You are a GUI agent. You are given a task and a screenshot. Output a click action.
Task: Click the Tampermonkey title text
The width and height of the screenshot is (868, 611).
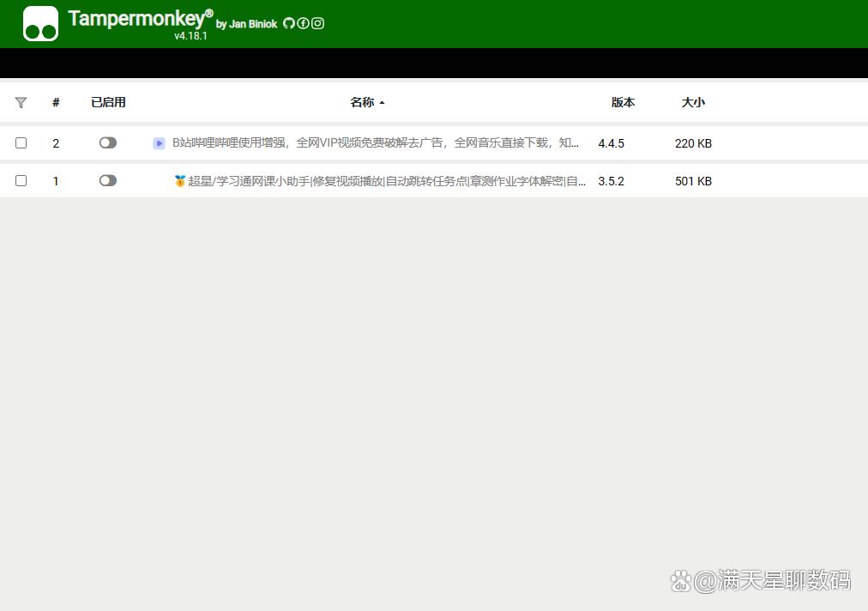141,19
